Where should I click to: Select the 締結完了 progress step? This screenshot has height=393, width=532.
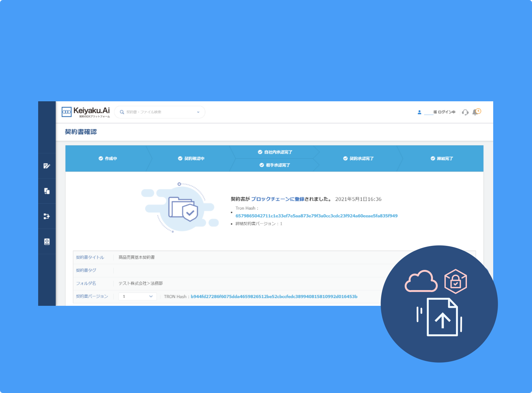pos(442,159)
